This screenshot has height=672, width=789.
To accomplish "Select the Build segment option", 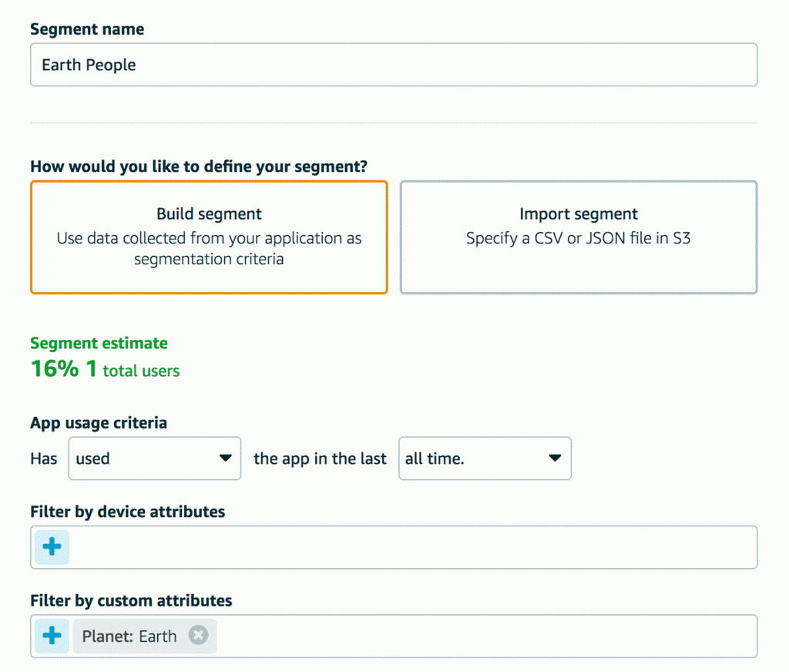I will pyautogui.click(x=209, y=237).
